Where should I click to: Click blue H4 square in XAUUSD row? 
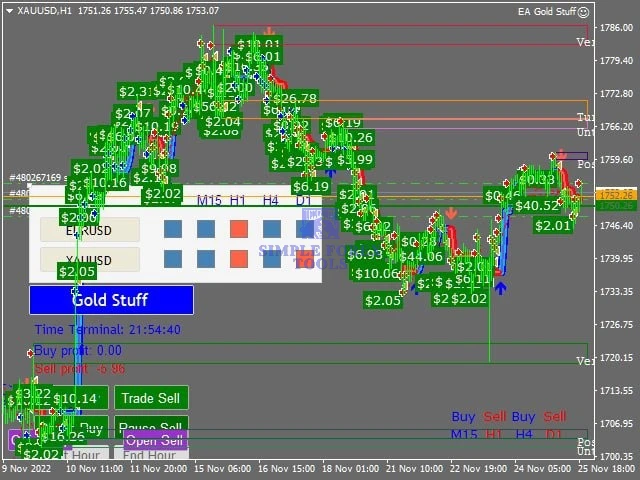pos(271,260)
